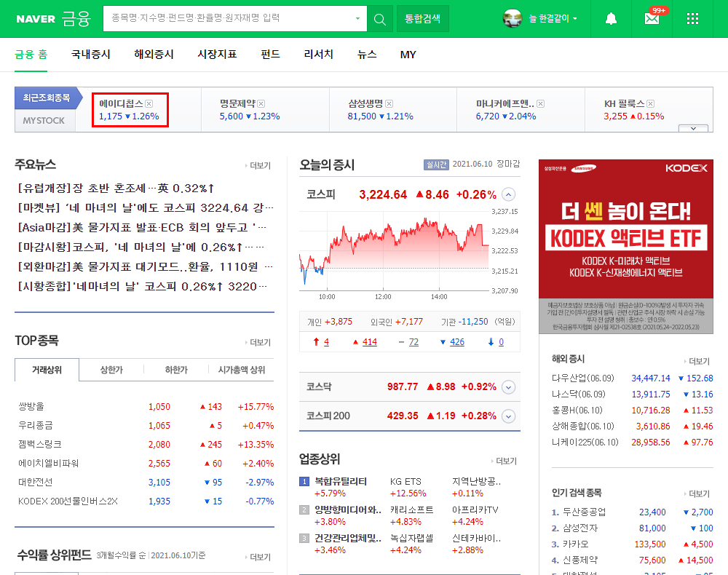Open the 늘 한결같이 account dropdown
Image resolution: width=728 pixels, height=575 pixels.
point(553,19)
